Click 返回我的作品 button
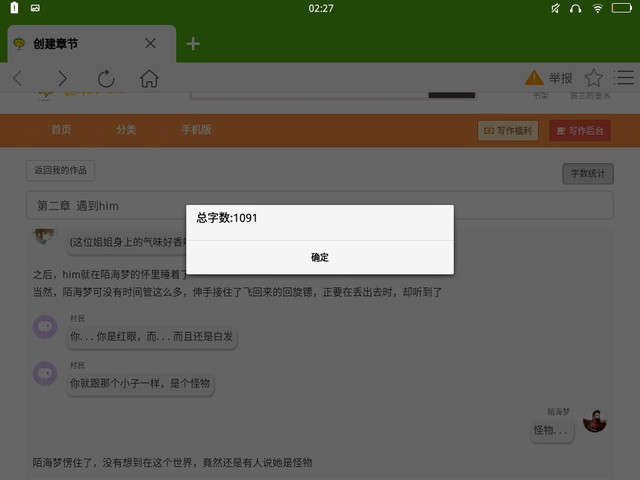 click(x=60, y=171)
